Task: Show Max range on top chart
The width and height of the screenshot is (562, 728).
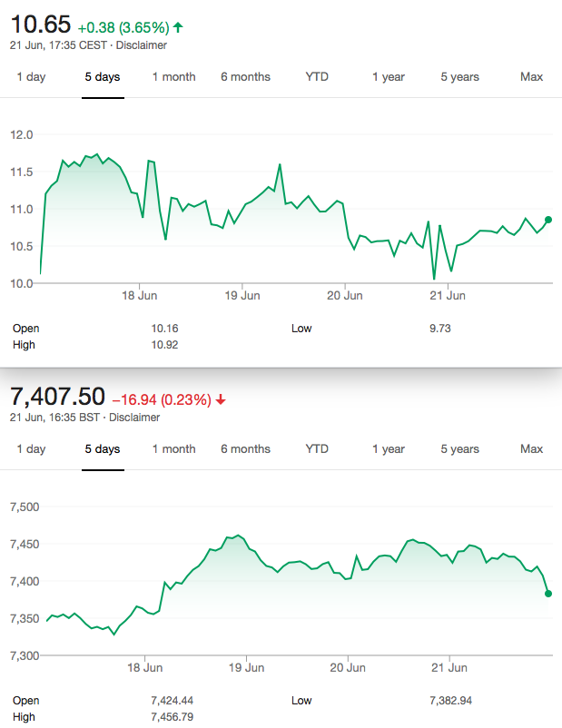Action: coord(531,76)
